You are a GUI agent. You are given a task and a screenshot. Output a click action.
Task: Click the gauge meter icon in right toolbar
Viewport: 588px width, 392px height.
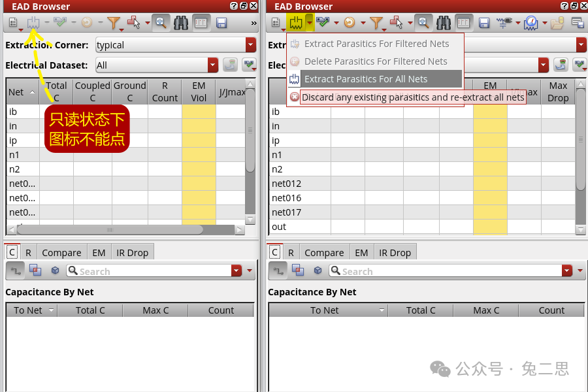click(531, 23)
